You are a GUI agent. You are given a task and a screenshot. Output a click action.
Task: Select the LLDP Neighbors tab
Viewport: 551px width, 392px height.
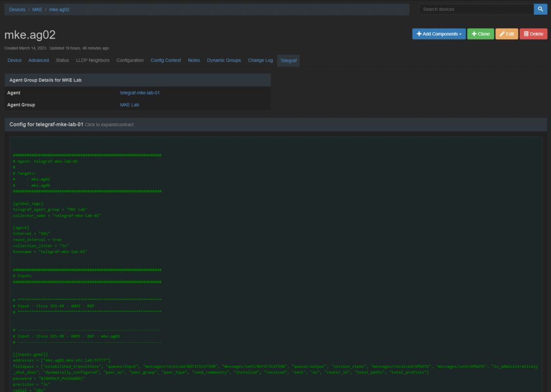click(x=93, y=60)
